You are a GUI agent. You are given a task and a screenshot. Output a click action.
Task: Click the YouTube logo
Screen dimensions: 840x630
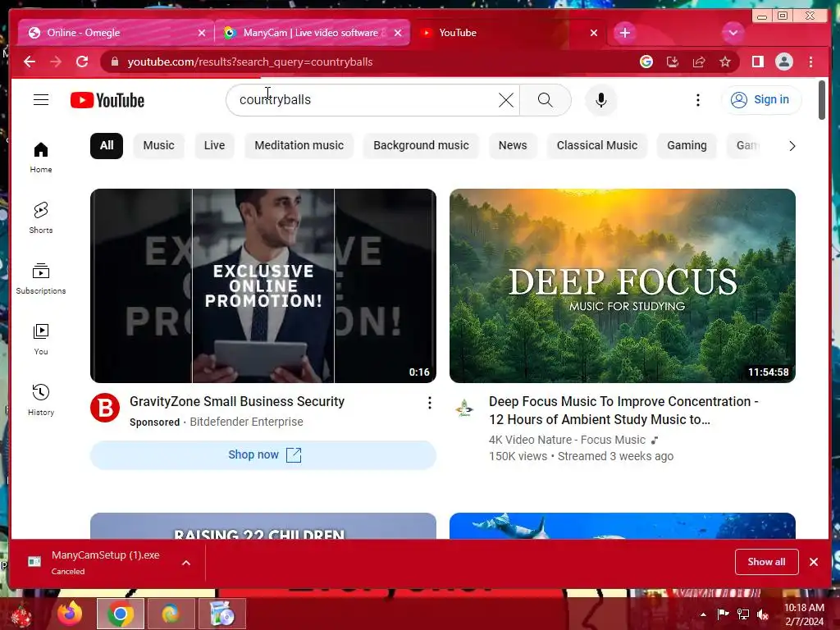click(x=107, y=100)
